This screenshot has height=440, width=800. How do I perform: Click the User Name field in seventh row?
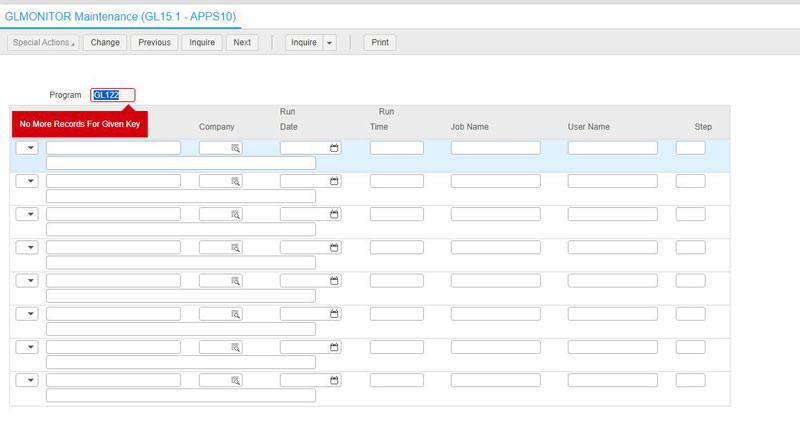click(x=613, y=347)
